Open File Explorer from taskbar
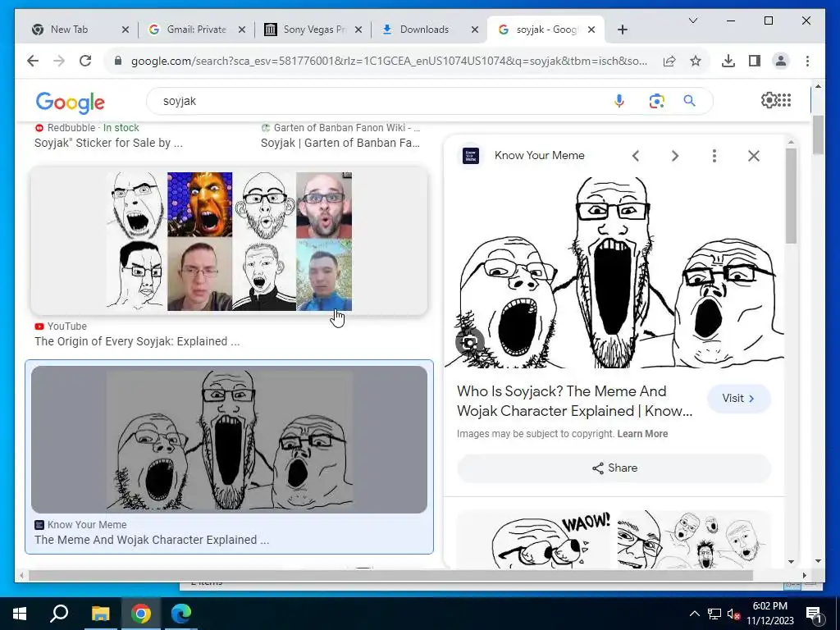840x630 pixels. click(100, 614)
